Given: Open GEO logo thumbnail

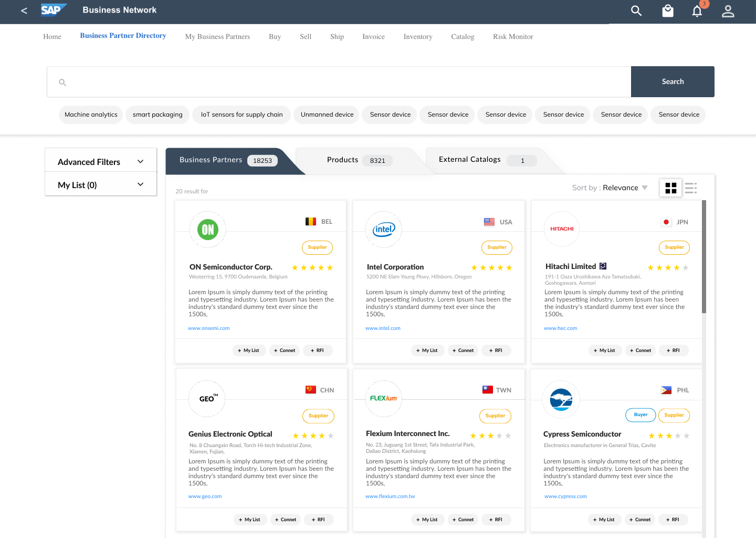Looking at the screenshot, I should [207, 399].
